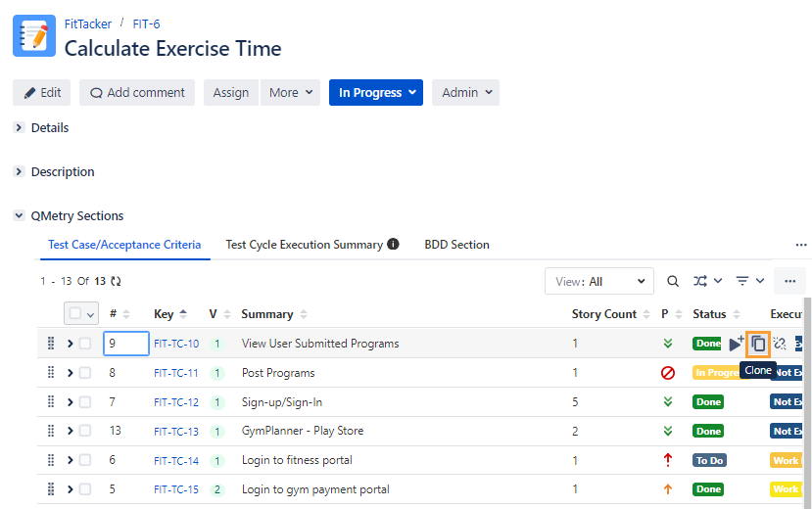The width and height of the screenshot is (812, 509).
Task: Click orange up-arrow priority for Login to gym payment portal
Action: point(668,489)
